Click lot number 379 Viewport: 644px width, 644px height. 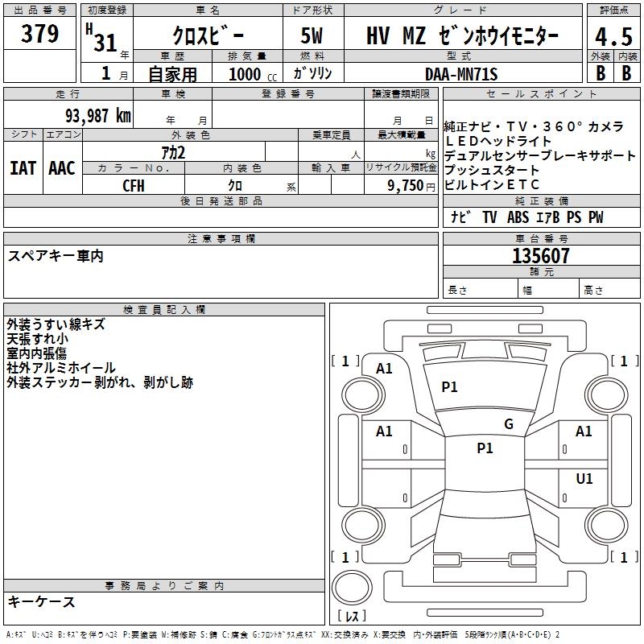[x=39, y=33]
